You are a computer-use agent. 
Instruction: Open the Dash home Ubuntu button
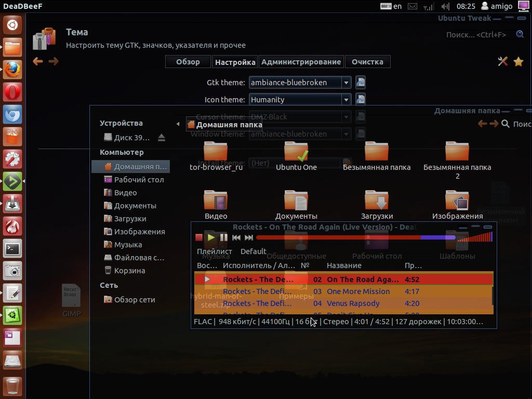(12, 25)
